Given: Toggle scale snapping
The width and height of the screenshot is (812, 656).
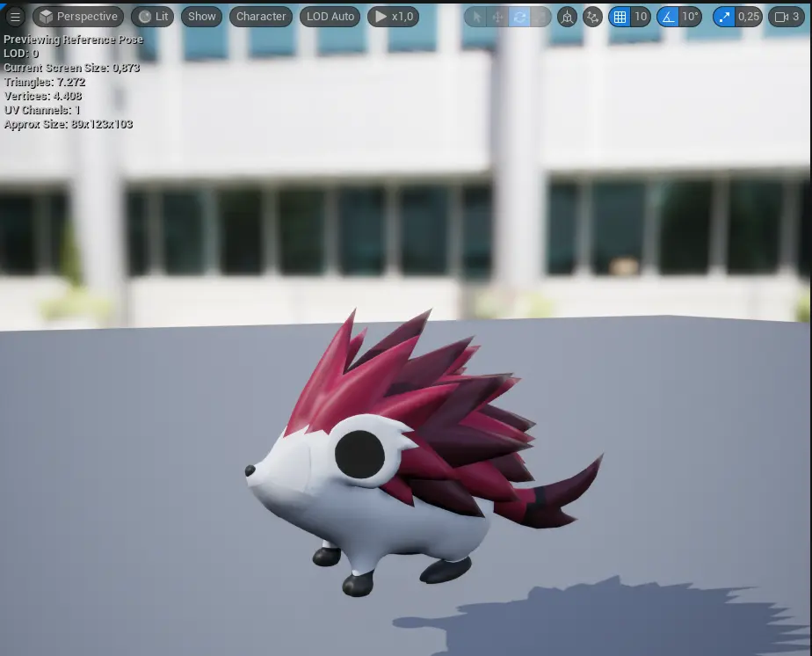Looking at the screenshot, I should click(x=724, y=17).
